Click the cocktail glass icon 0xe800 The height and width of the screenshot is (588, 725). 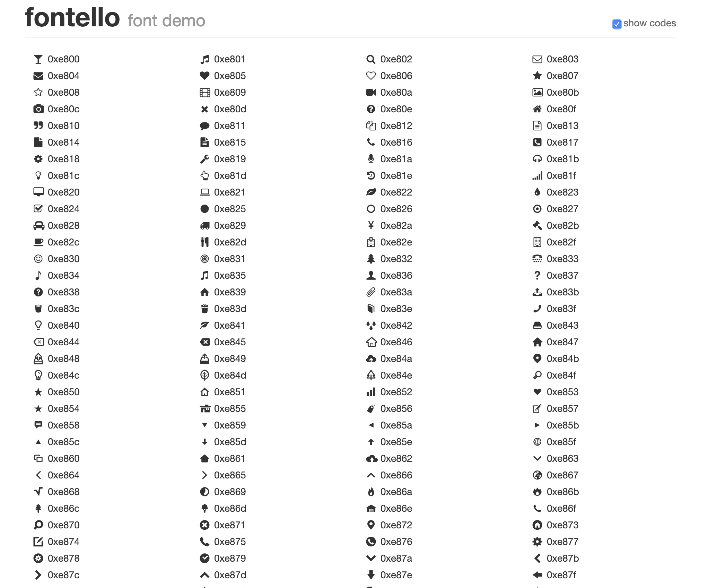38,59
